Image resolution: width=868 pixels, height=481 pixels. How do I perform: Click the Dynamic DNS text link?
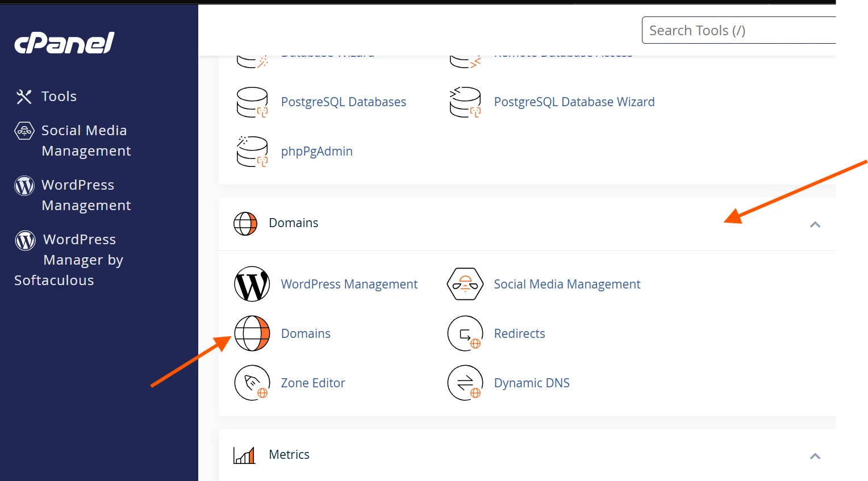click(531, 383)
